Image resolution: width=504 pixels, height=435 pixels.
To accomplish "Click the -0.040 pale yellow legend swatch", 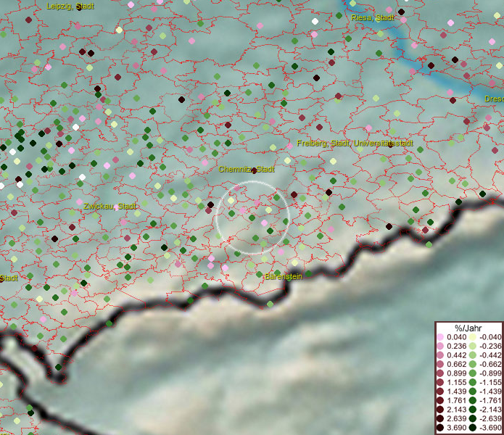I will (473, 337).
